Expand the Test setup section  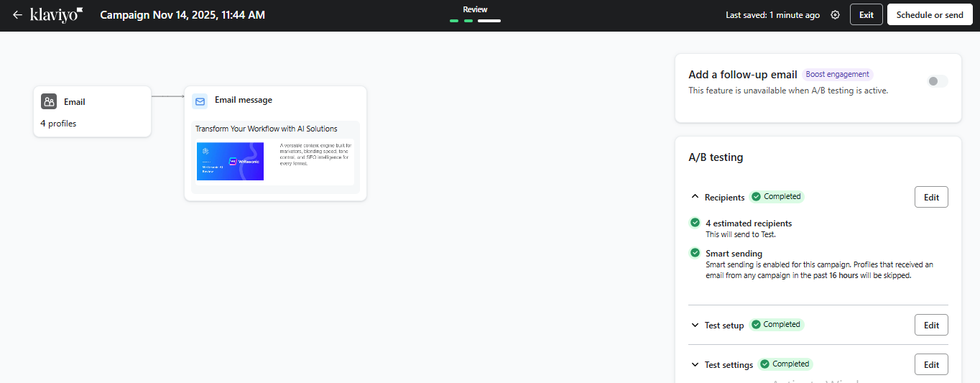click(x=695, y=326)
